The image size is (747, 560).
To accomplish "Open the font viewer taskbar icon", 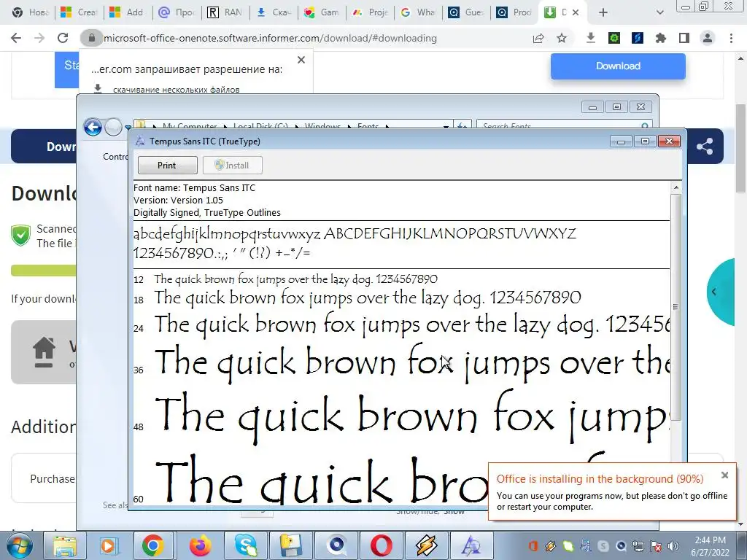I will 471,545.
